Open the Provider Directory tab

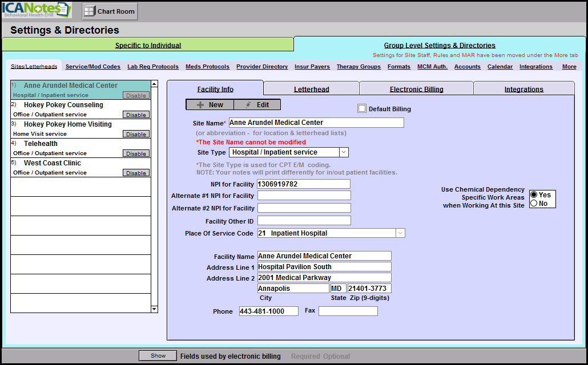tap(262, 67)
